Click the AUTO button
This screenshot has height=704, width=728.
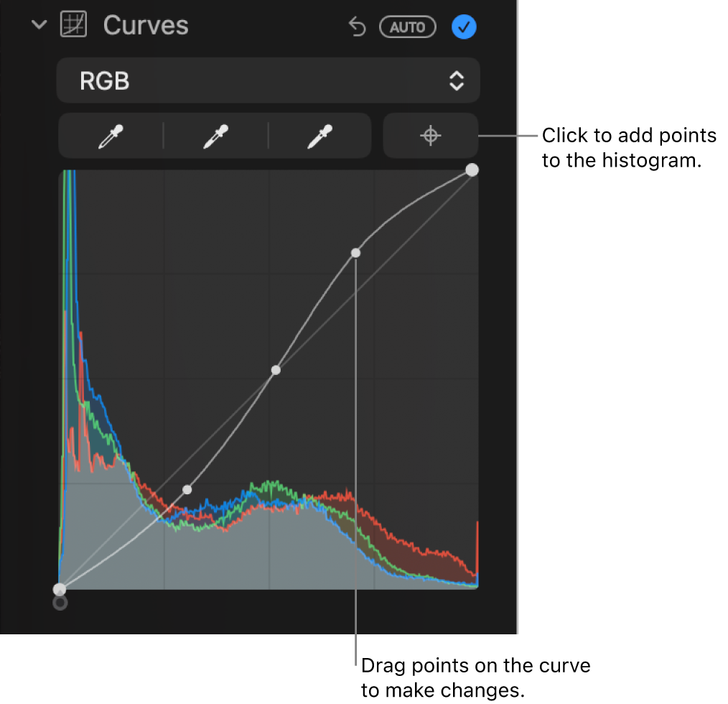pos(407,27)
